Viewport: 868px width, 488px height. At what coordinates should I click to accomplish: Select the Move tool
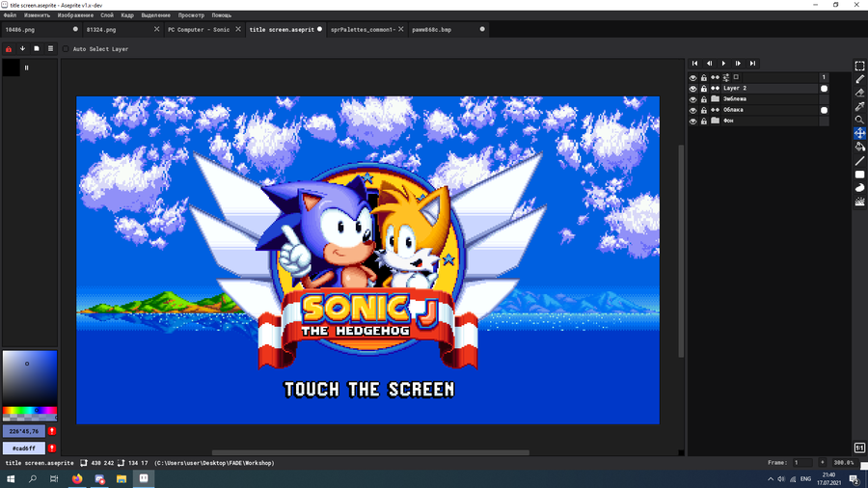point(859,133)
